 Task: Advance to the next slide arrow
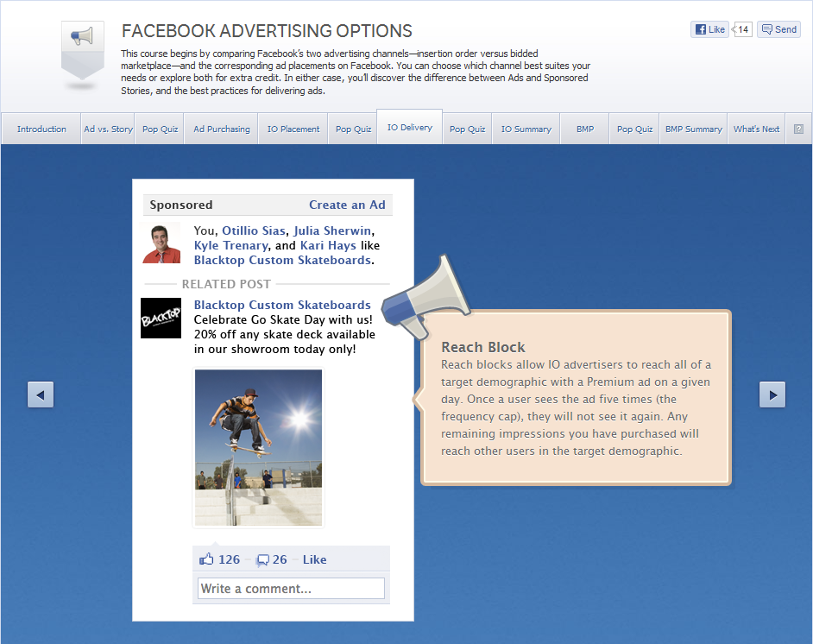click(772, 395)
